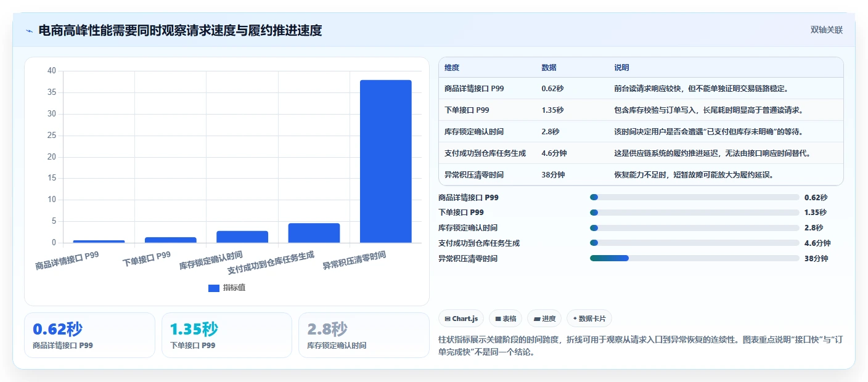Click table value 1.35秒
The height and width of the screenshot is (382, 868).
pos(552,110)
